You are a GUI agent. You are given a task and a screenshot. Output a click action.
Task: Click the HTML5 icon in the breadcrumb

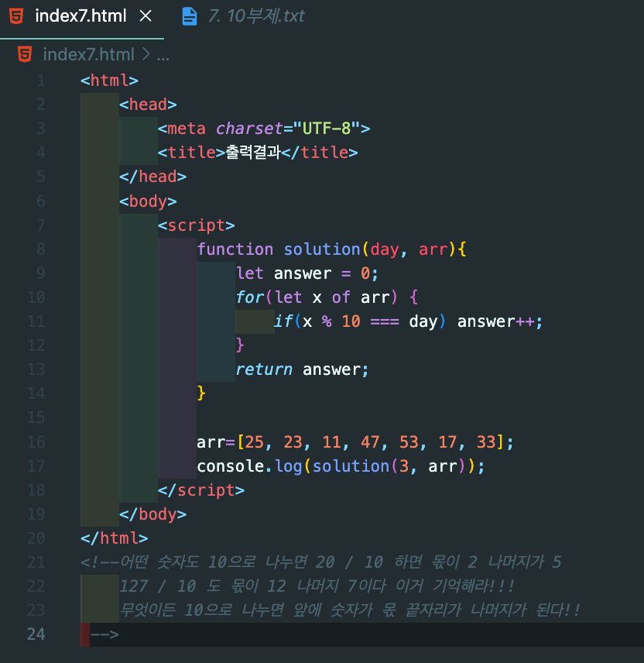pyautogui.click(x=25, y=54)
